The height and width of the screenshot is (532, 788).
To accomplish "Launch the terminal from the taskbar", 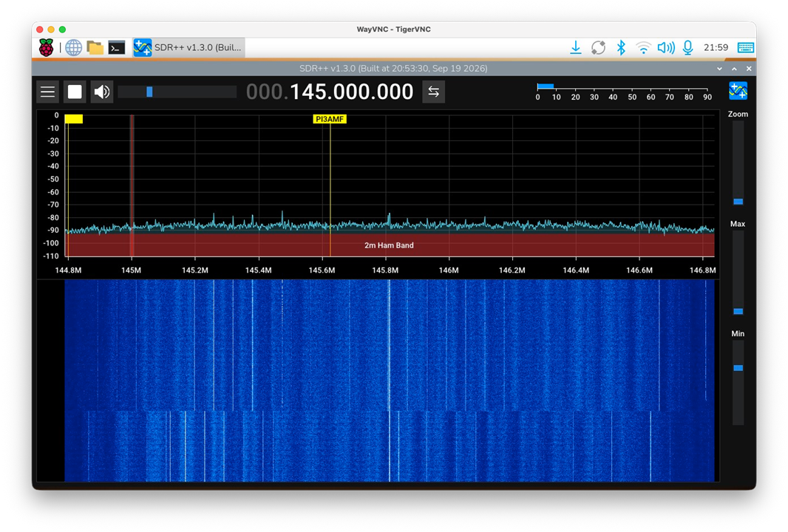I will click(x=117, y=48).
